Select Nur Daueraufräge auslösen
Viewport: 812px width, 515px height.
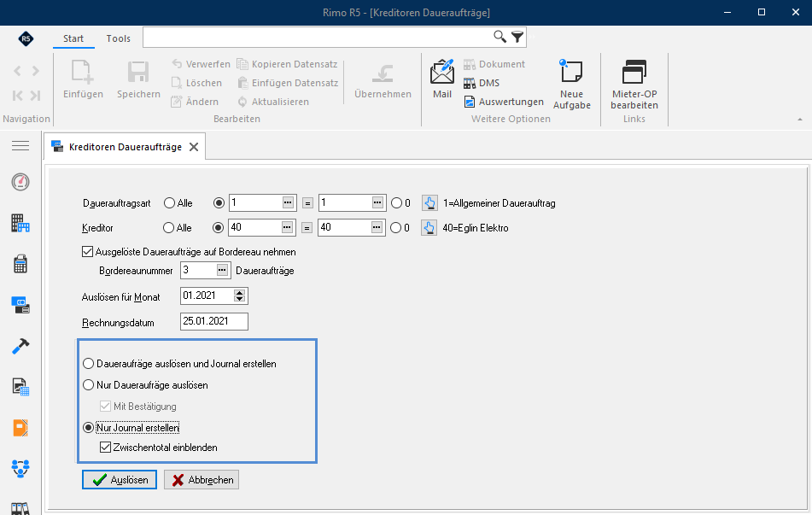89,385
